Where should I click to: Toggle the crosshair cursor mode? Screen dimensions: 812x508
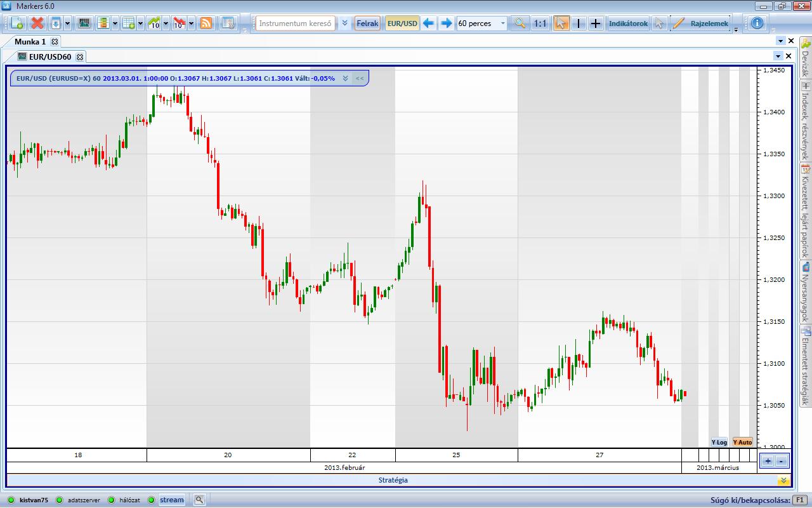click(596, 23)
